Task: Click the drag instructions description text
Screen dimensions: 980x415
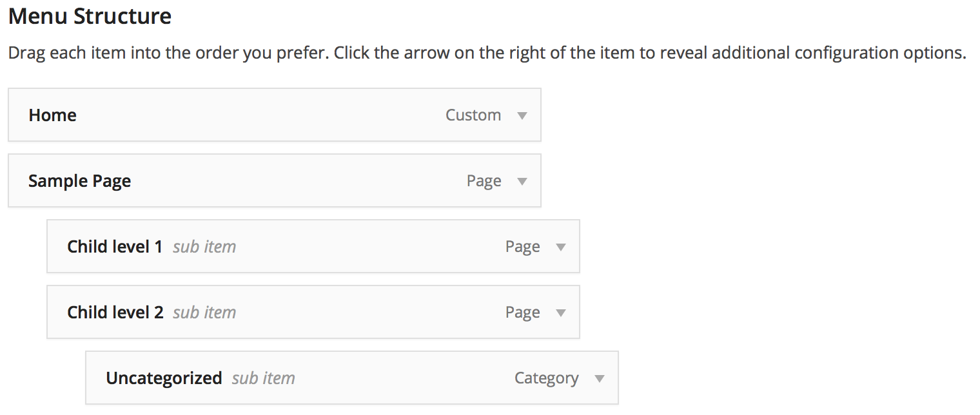Action: (487, 52)
